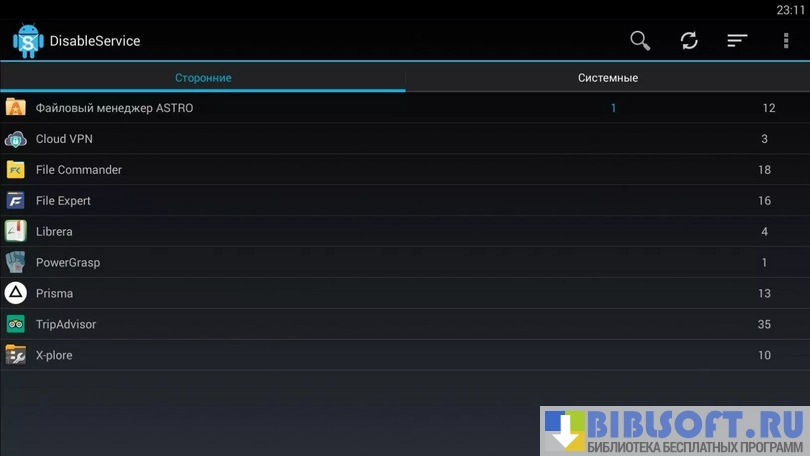Viewport: 810px width, 456px height.
Task: Open search with the magnifier icon
Action: click(640, 41)
